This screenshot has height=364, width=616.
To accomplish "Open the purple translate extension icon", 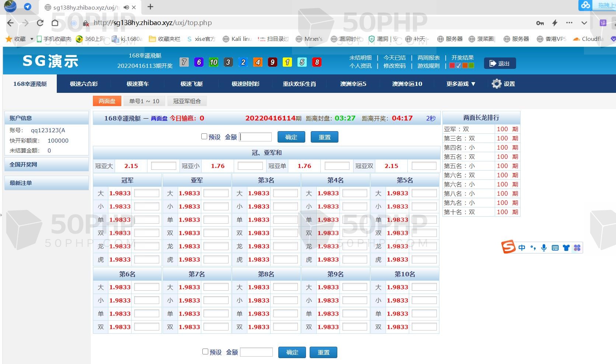I will pyautogui.click(x=603, y=23).
